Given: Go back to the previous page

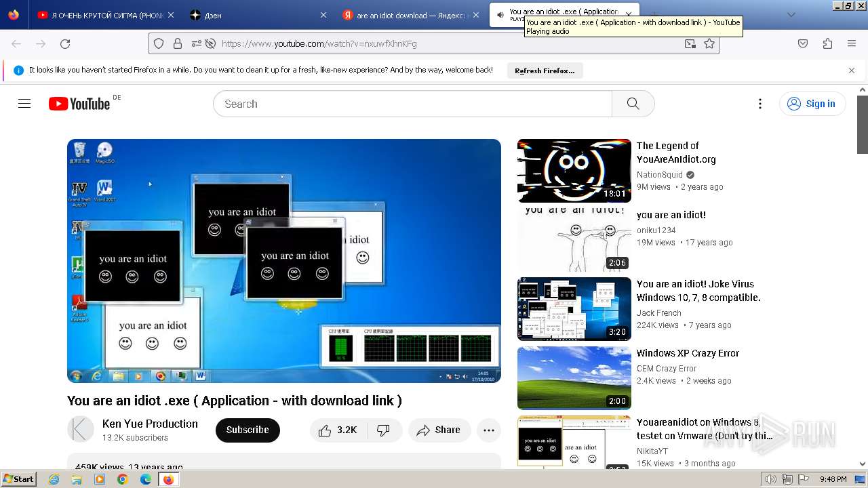Looking at the screenshot, I should [x=16, y=43].
